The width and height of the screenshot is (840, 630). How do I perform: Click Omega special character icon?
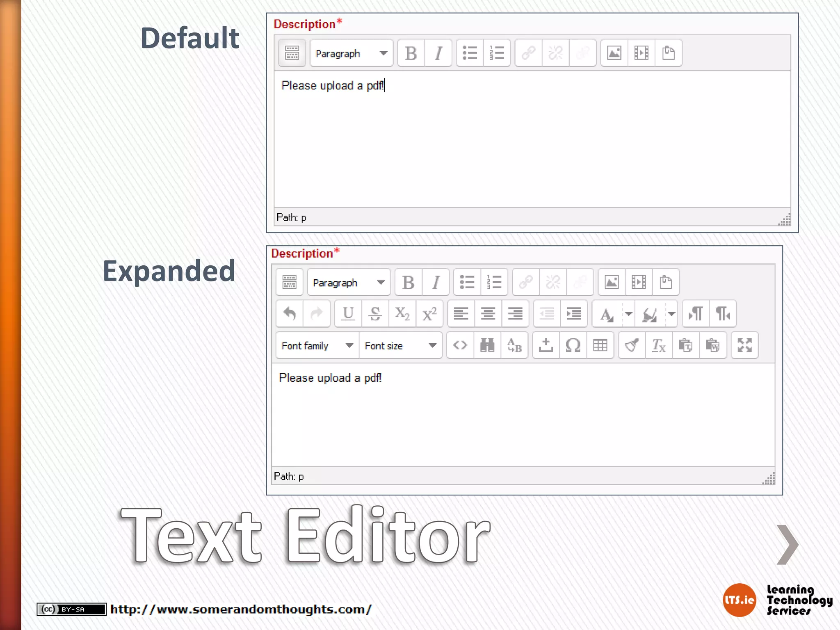click(573, 345)
